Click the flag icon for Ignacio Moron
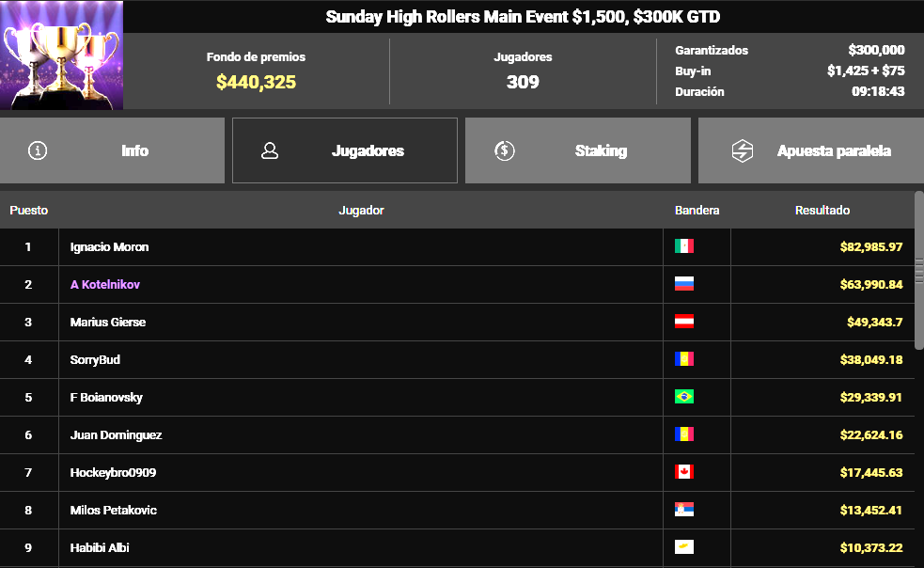Screen dimensions: 924x568 [684, 246]
